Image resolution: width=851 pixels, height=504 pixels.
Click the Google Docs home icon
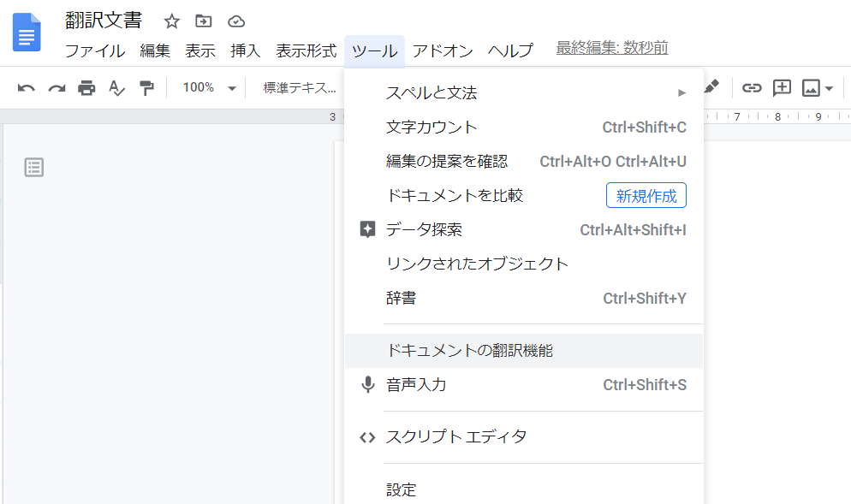tap(27, 33)
